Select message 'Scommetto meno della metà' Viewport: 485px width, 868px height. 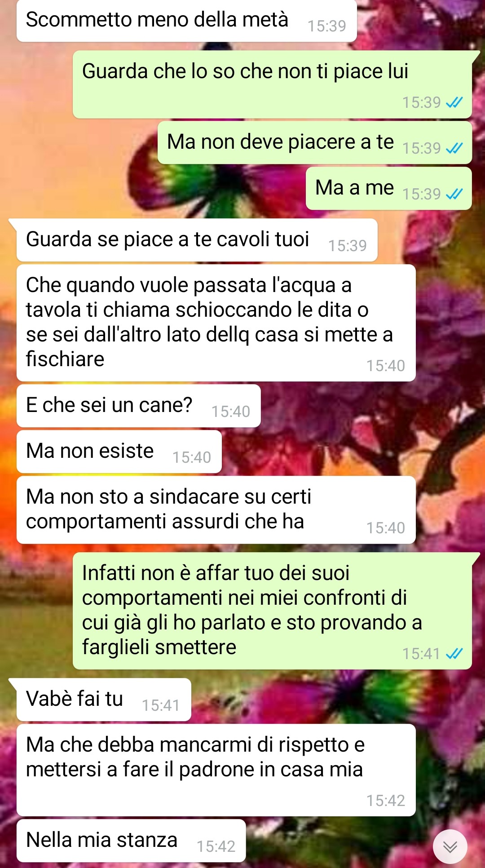(187, 21)
